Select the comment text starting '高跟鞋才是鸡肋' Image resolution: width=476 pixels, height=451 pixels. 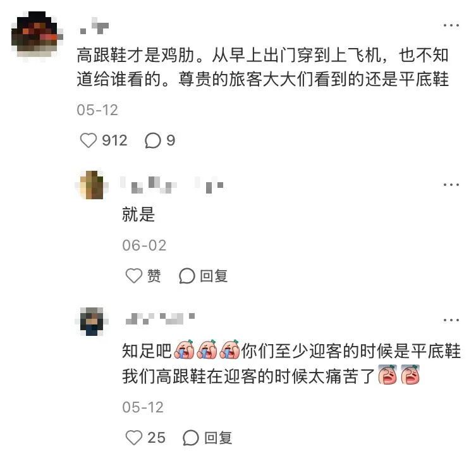262,68
